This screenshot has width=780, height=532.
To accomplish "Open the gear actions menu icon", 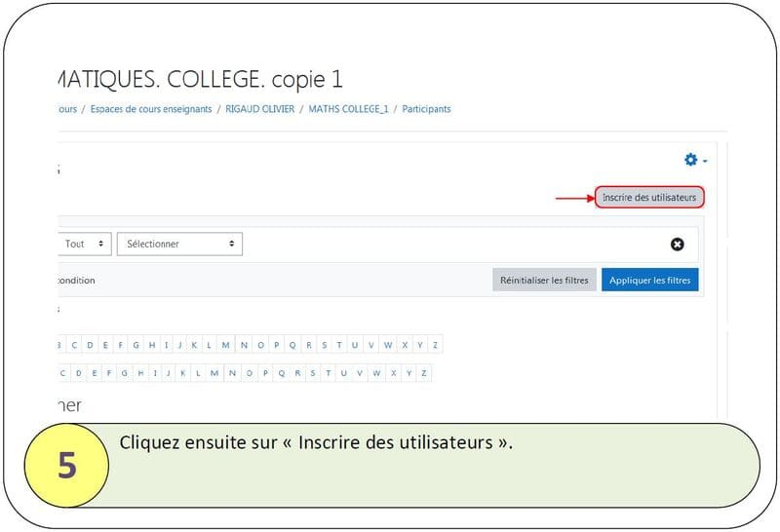I will [x=690, y=160].
